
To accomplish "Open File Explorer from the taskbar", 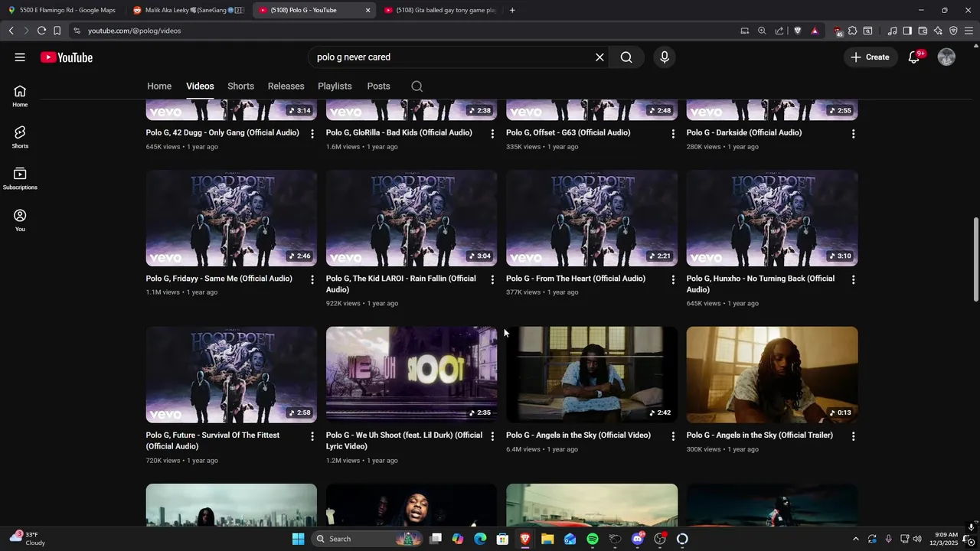I will [547, 539].
